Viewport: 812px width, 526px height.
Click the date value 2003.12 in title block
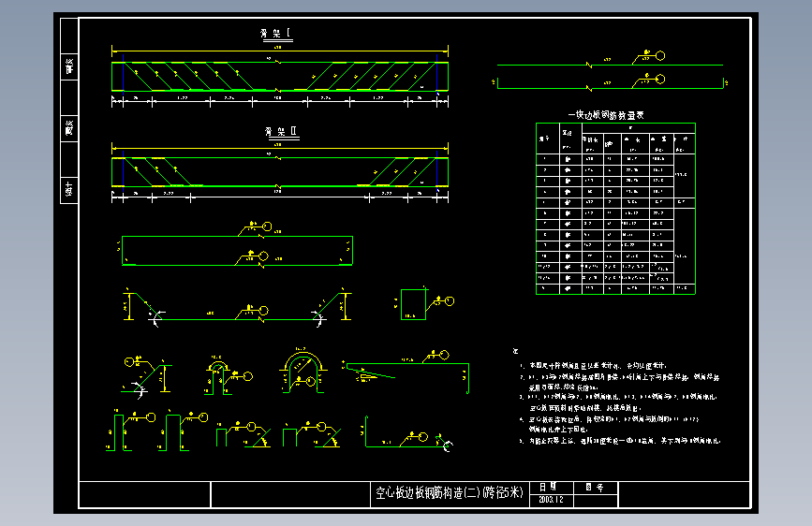coord(551,500)
